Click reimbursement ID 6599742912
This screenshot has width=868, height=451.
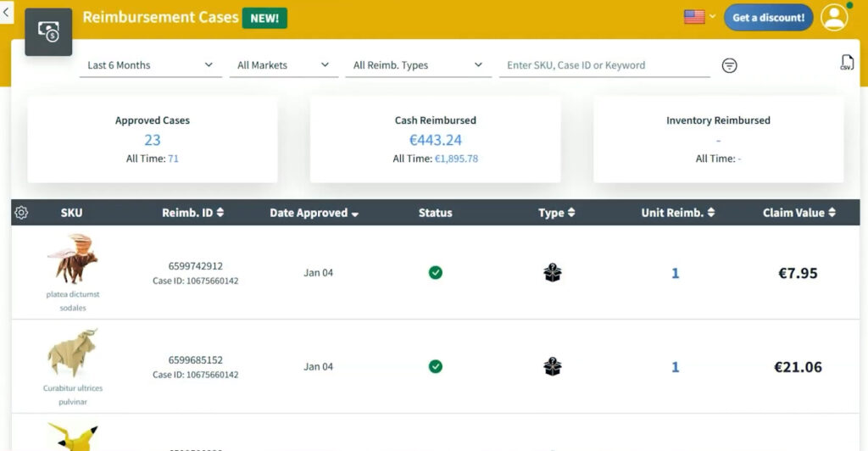pyautogui.click(x=196, y=266)
